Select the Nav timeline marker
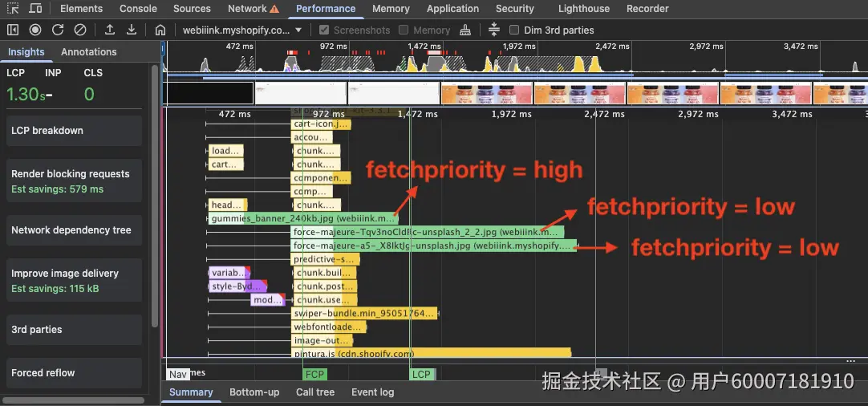 pos(178,375)
